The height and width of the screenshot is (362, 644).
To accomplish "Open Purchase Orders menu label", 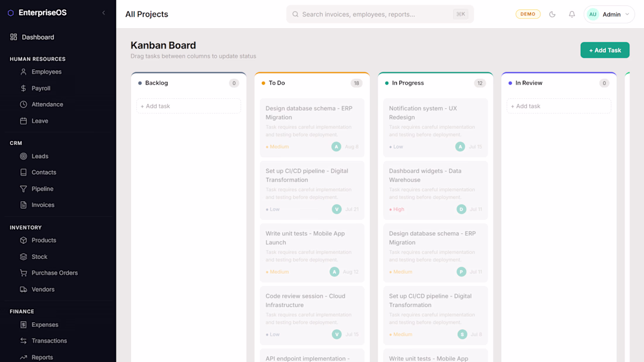I will 54,273.
